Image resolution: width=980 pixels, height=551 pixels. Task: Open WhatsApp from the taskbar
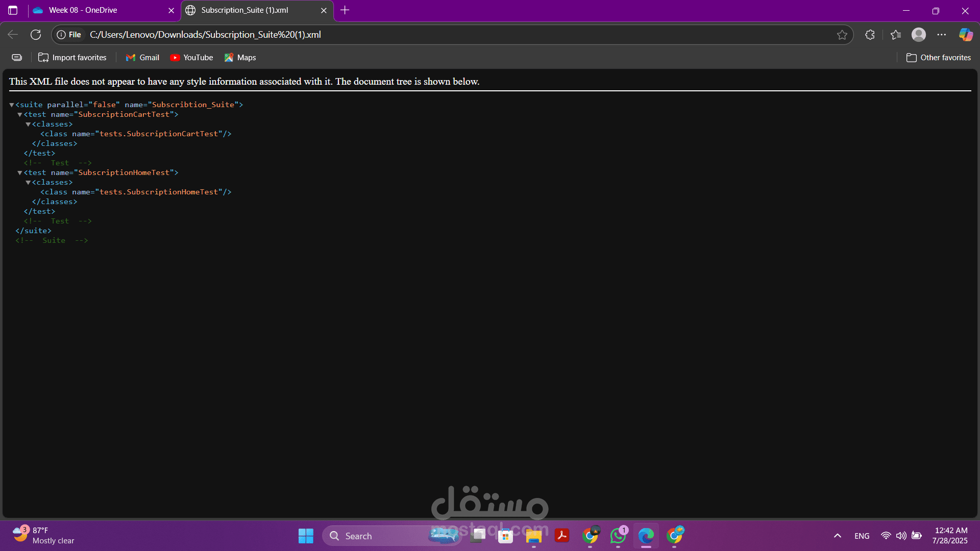tap(618, 536)
